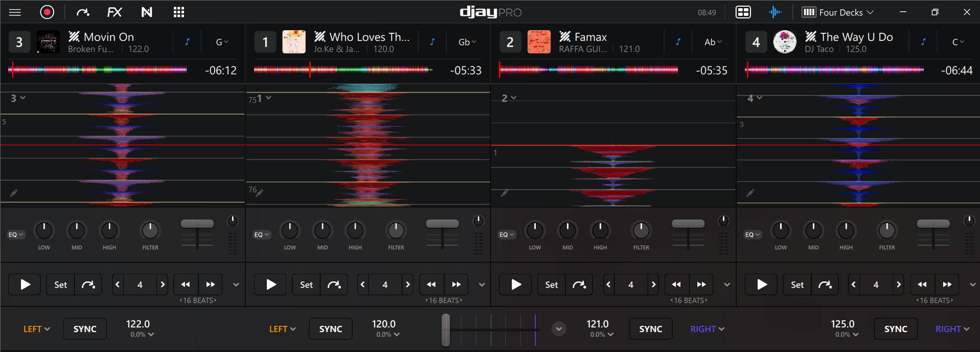Open the LEFT crossfader assign for 122.0 deck
Screen dimensions: 980x352
pos(37,329)
